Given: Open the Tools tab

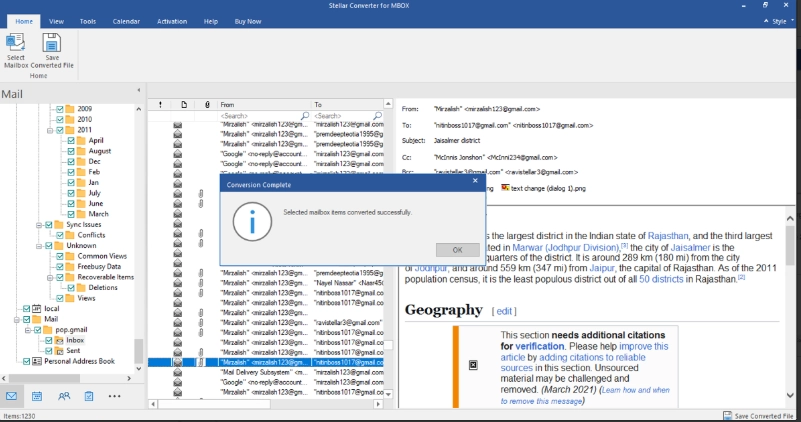Looking at the screenshot, I should pos(87,21).
